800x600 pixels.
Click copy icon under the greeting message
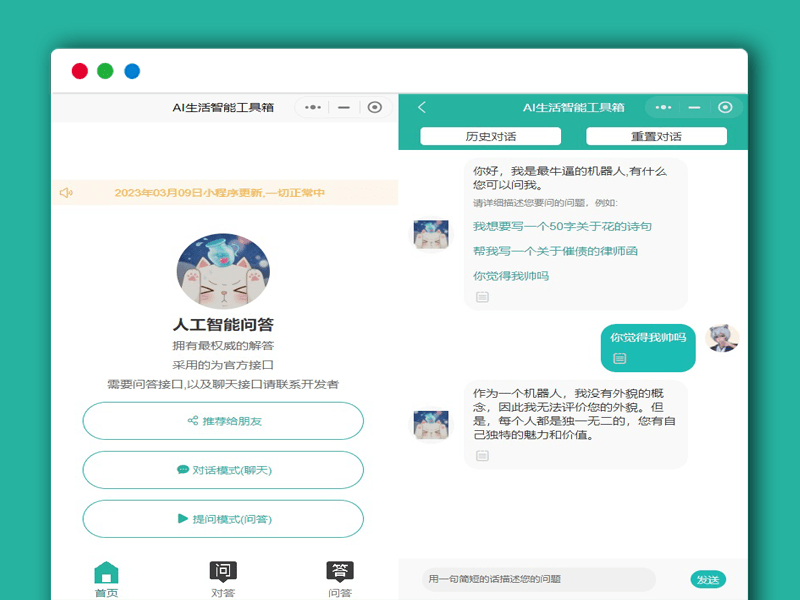pos(482,297)
